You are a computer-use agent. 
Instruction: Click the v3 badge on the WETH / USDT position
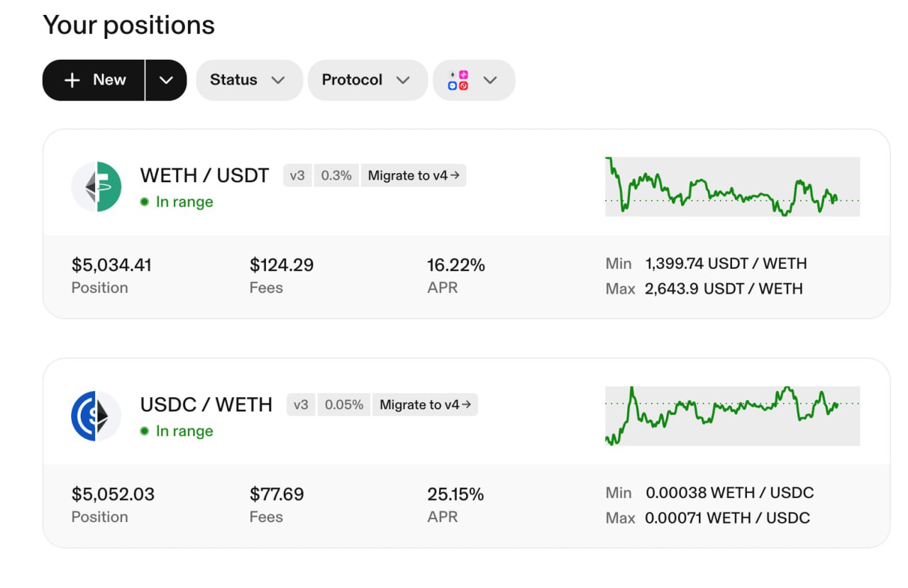297,176
